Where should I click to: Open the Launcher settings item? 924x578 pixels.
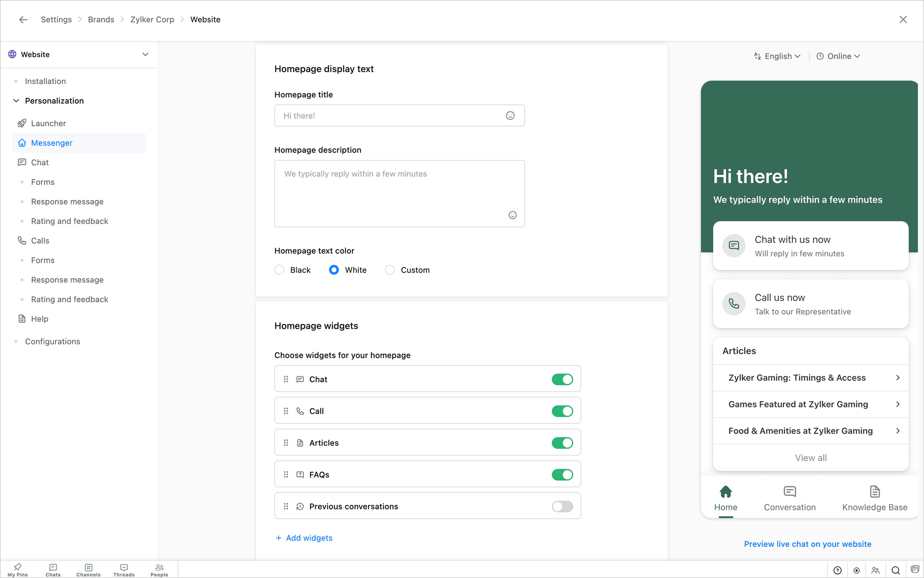[49, 123]
